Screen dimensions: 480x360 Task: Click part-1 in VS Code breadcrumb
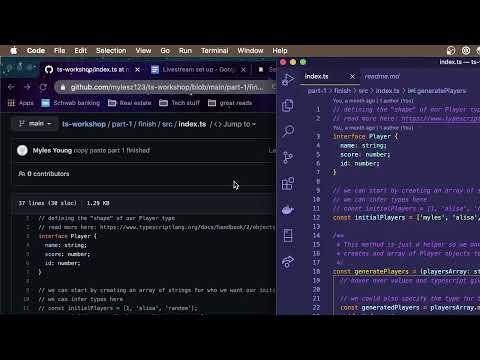click(x=317, y=91)
